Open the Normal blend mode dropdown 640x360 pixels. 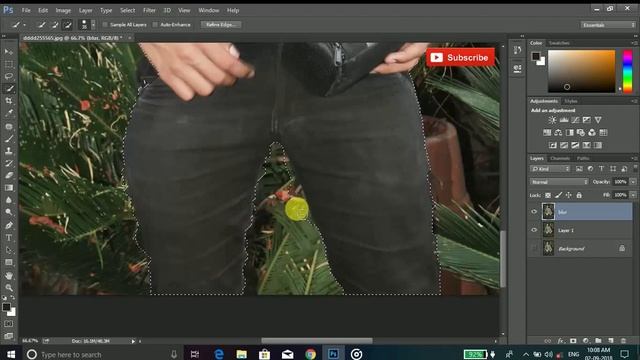coord(559,182)
